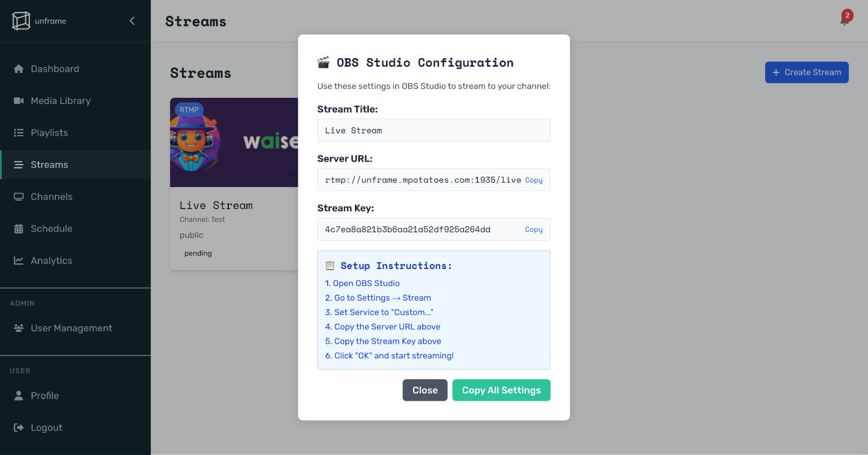Click the unframe cube logo icon
This screenshot has height=455, width=868.
click(x=21, y=21)
